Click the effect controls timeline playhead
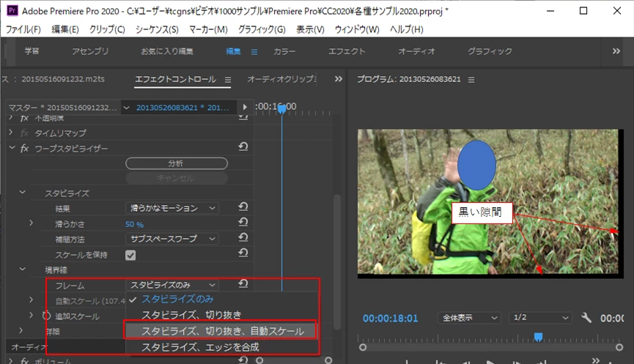Image resolution: width=634 pixels, height=364 pixels. [282, 108]
